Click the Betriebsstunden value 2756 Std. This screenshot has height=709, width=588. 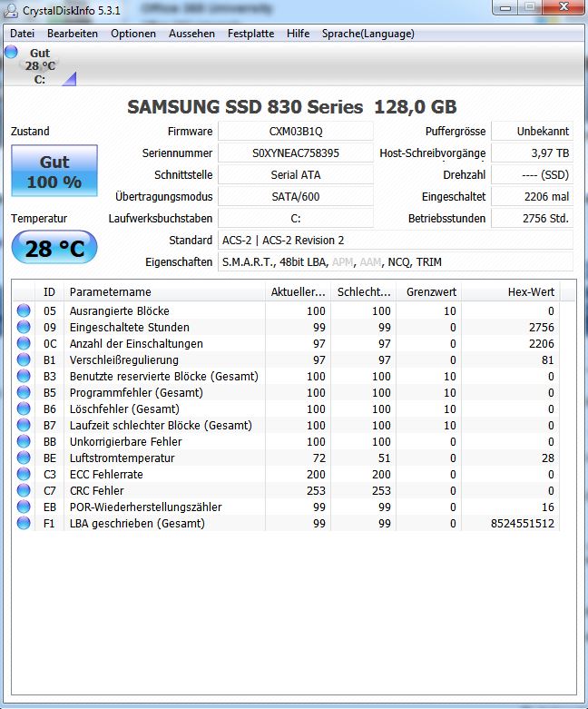pos(532,219)
